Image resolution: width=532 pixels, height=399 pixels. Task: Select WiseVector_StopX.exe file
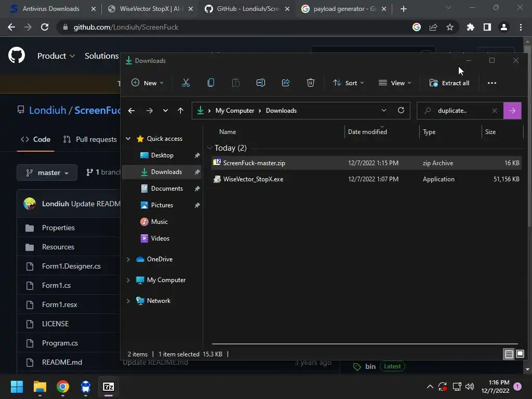pyautogui.click(x=366, y=179)
